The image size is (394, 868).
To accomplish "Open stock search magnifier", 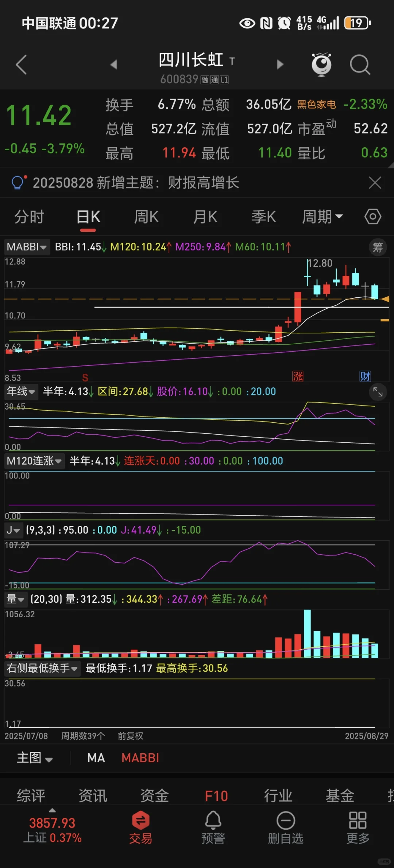I will [x=360, y=65].
